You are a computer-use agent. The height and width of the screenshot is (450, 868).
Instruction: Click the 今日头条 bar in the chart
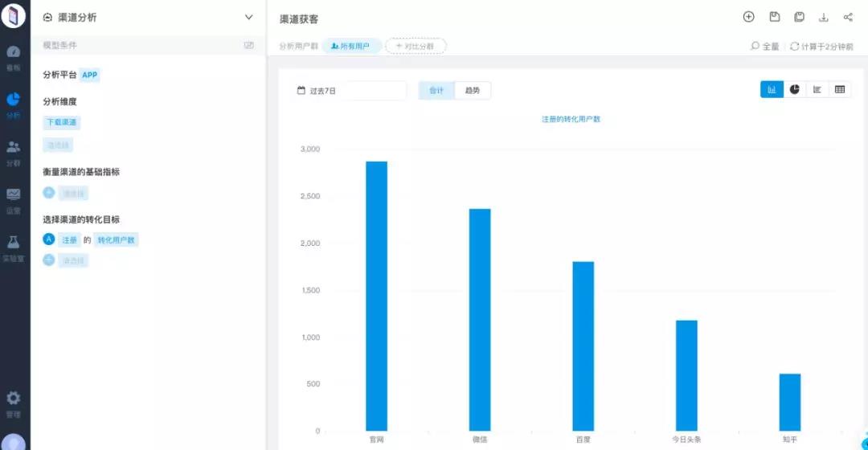pos(686,375)
